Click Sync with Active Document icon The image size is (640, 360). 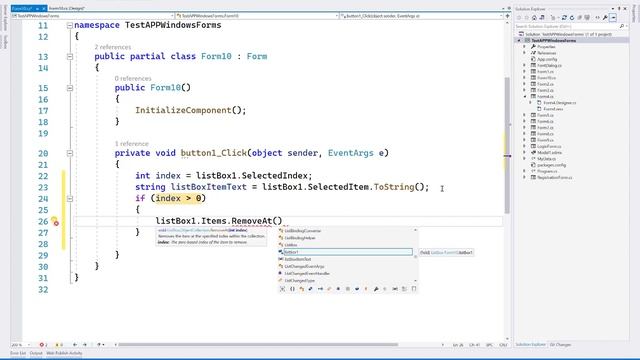[x=564, y=18]
